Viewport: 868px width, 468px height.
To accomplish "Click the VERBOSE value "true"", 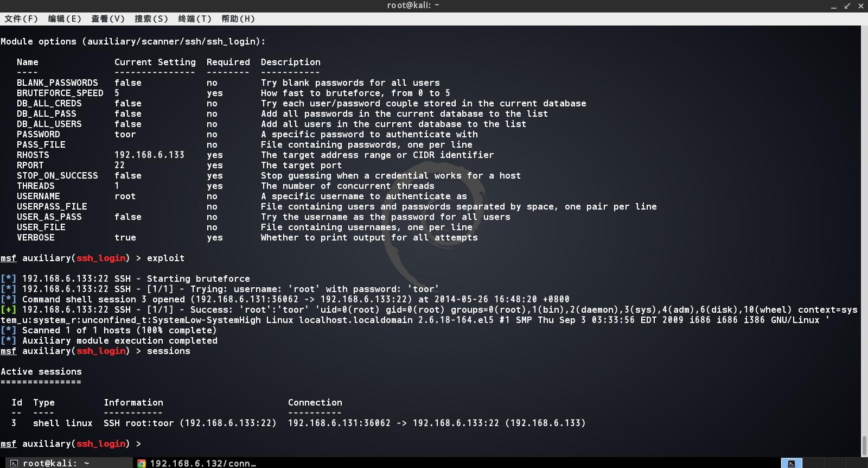I will point(125,238).
